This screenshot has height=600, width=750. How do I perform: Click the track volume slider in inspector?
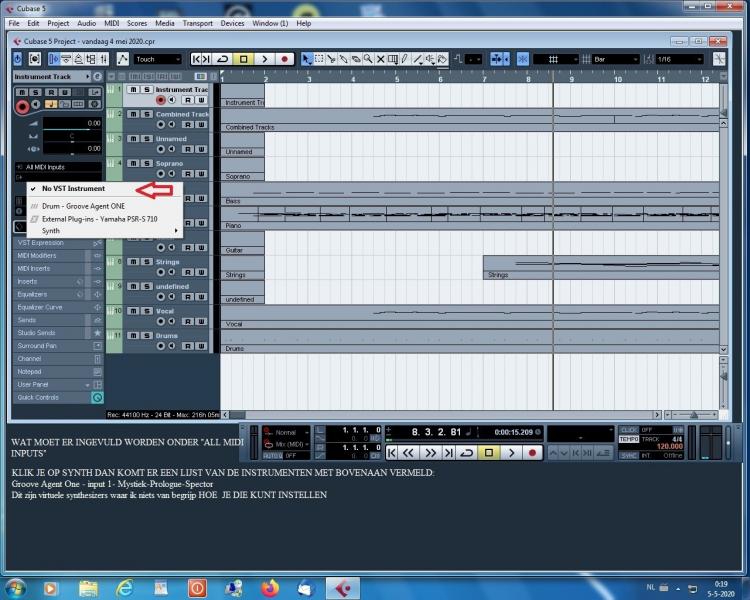[x=72, y=123]
